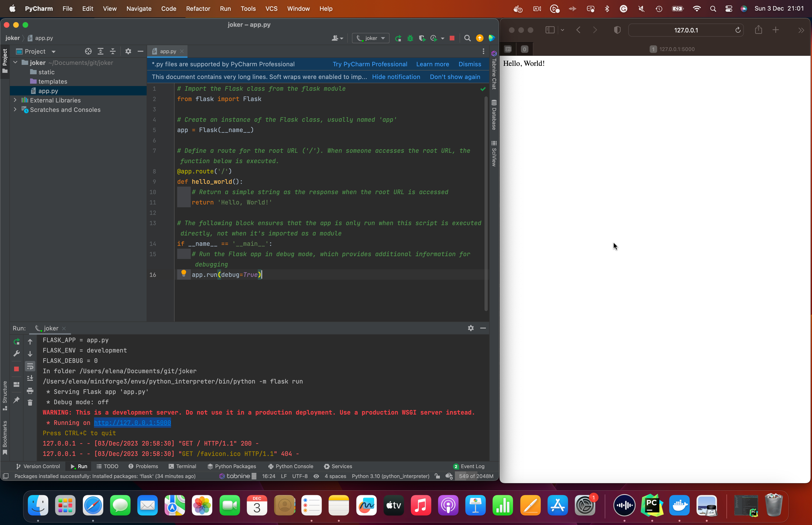Open the VCS menu
The width and height of the screenshot is (812, 525).
point(271,8)
